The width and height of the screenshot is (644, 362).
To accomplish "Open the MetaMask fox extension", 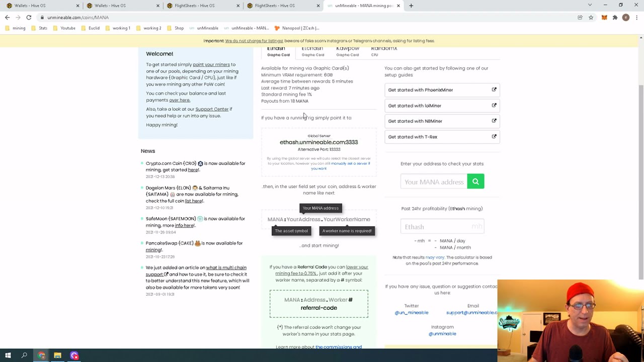I will [604, 18].
